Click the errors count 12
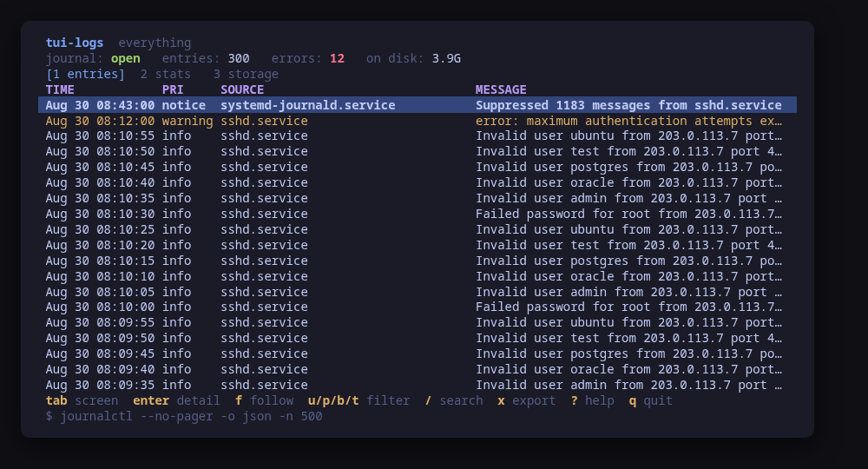 337,59
